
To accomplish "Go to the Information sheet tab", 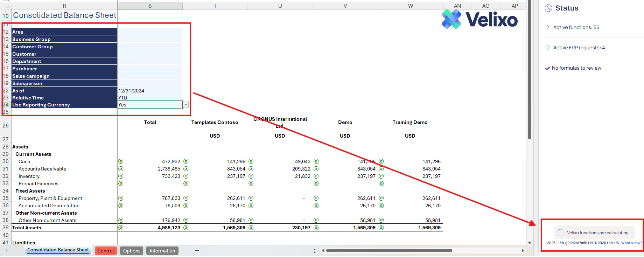I will [162, 251].
